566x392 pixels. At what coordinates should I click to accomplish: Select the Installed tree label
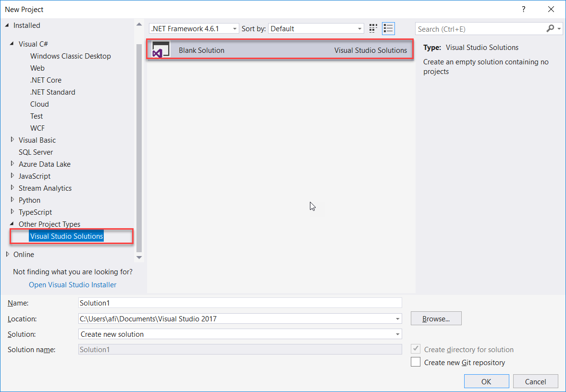(27, 25)
